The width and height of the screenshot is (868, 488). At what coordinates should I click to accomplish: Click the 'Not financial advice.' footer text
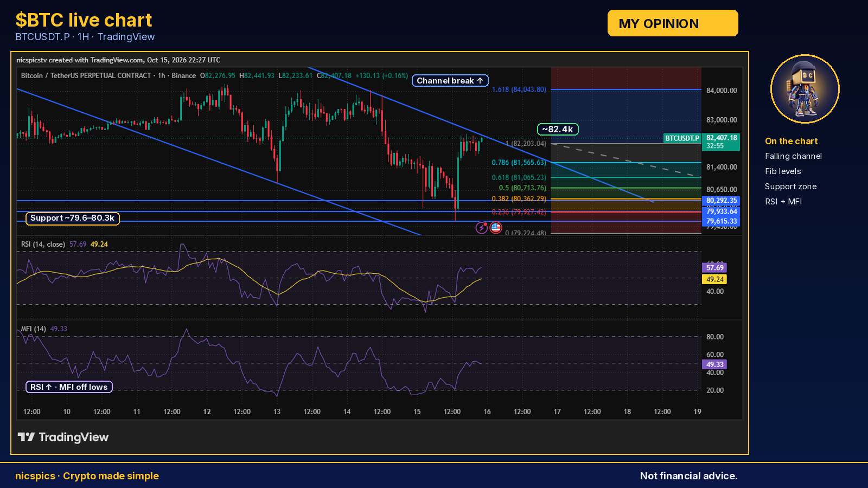coord(688,476)
